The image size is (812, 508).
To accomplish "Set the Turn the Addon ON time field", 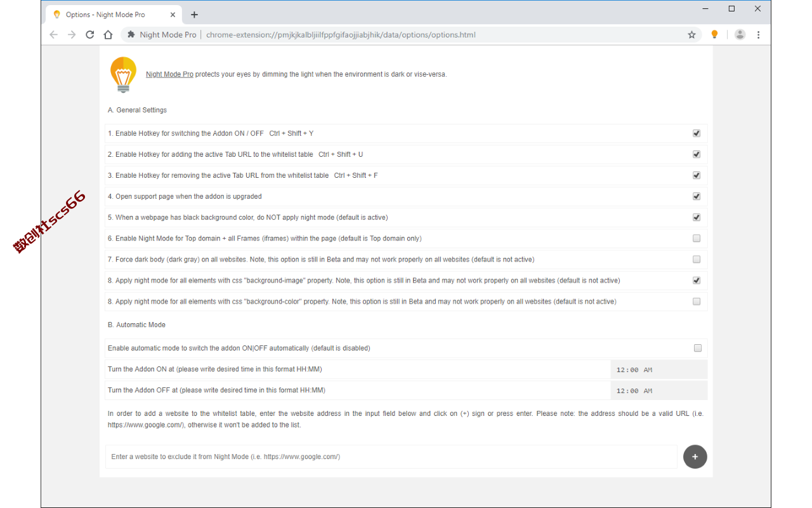I will click(658, 370).
